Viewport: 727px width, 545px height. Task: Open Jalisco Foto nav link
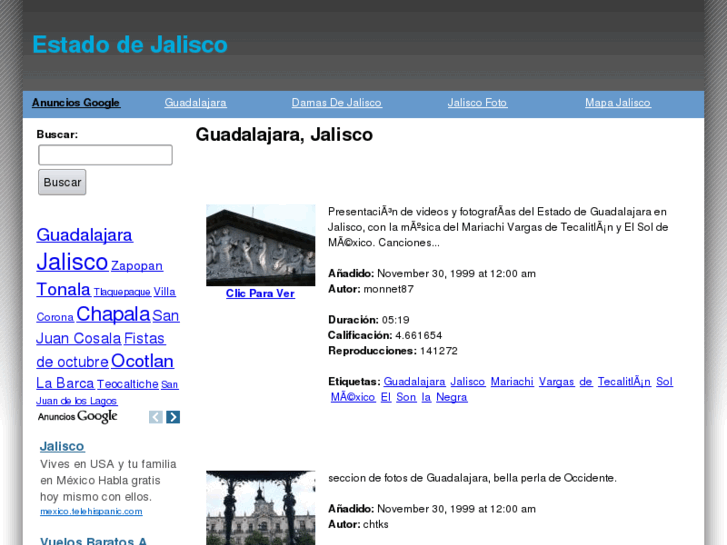coord(477,103)
